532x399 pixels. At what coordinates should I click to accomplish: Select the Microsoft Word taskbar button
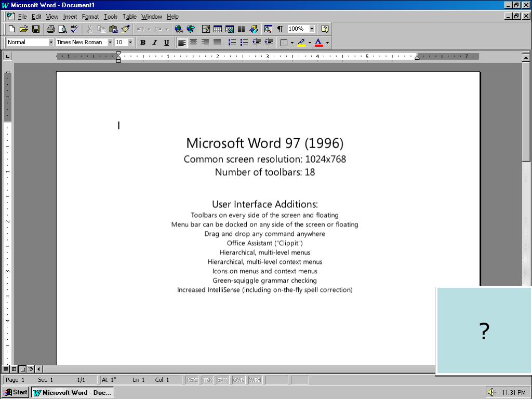(72, 393)
